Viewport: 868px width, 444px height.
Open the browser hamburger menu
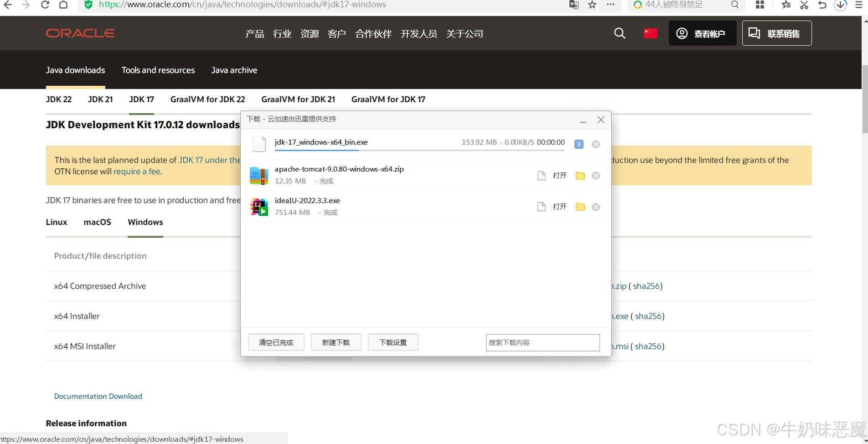coord(859,5)
